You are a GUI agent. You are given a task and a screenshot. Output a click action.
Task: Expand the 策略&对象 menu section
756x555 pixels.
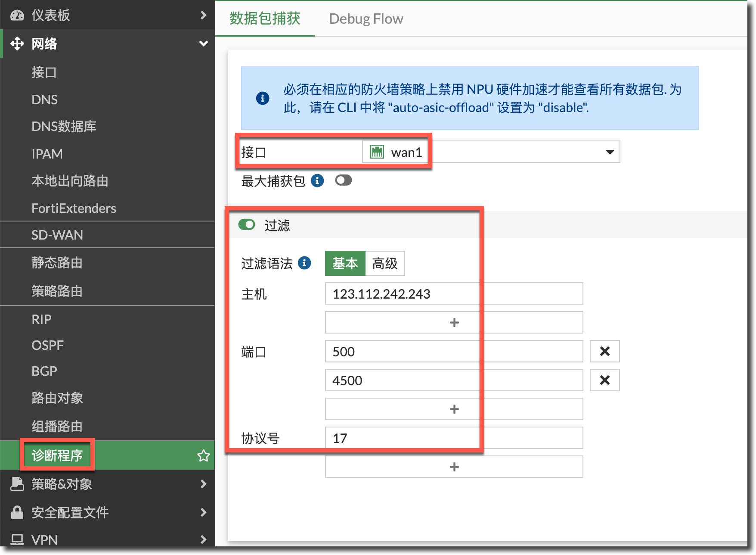(203, 484)
